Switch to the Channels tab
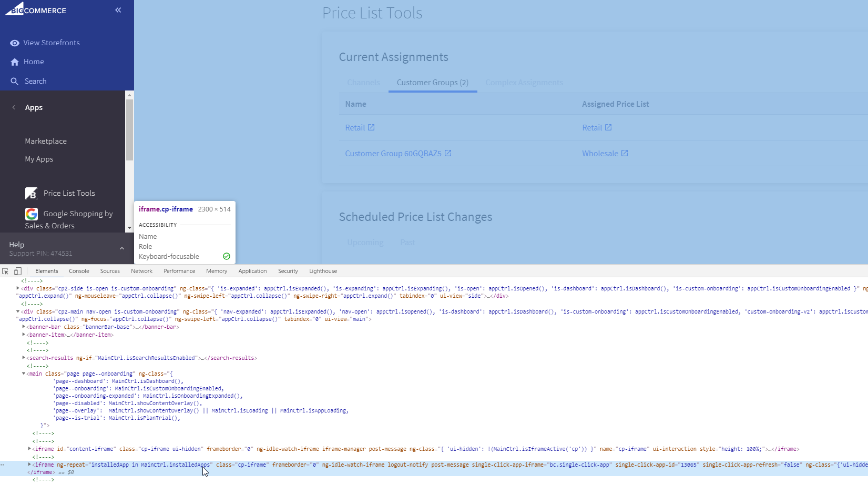 [x=363, y=83]
